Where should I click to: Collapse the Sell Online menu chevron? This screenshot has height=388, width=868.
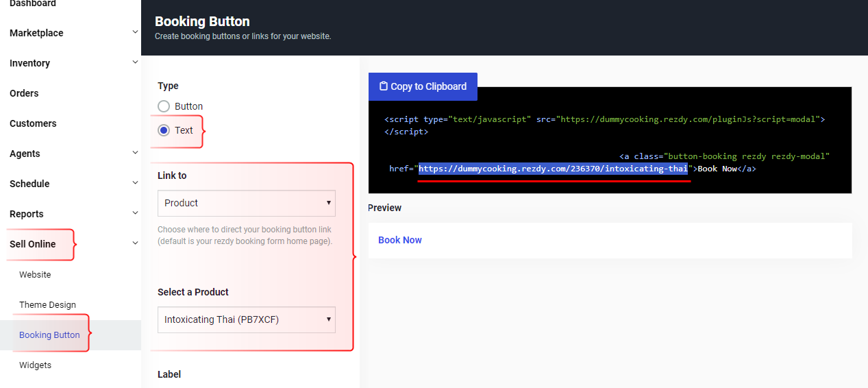click(x=135, y=243)
